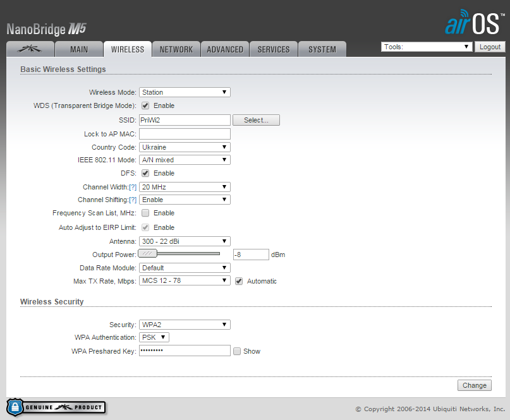510x420 pixels.
Task: Click the Change button
Action: pyautogui.click(x=475, y=385)
